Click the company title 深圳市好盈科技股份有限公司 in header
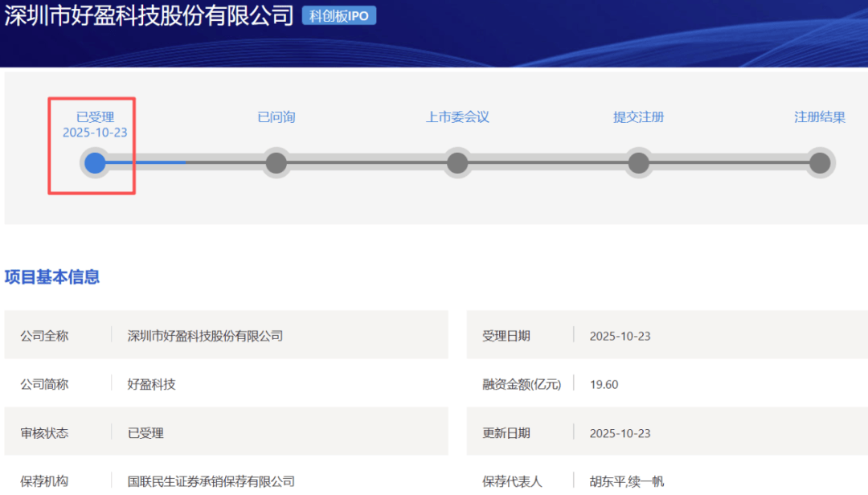Image resolution: width=868 pixels, height=495 pixels. [x=149, y=16]
